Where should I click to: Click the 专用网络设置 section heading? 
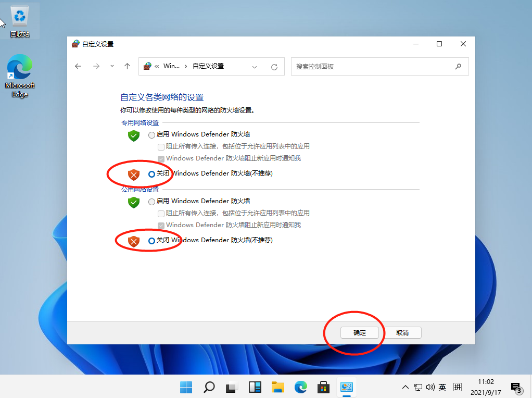[140, 122]
